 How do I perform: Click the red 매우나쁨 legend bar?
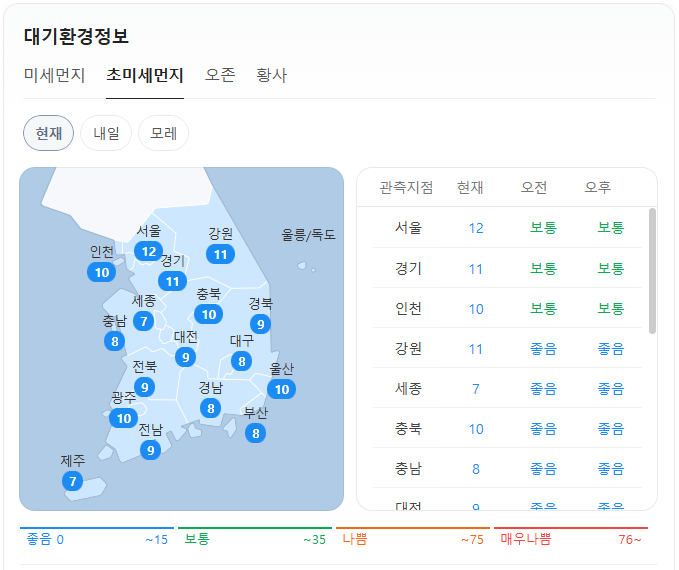(571, 528)
